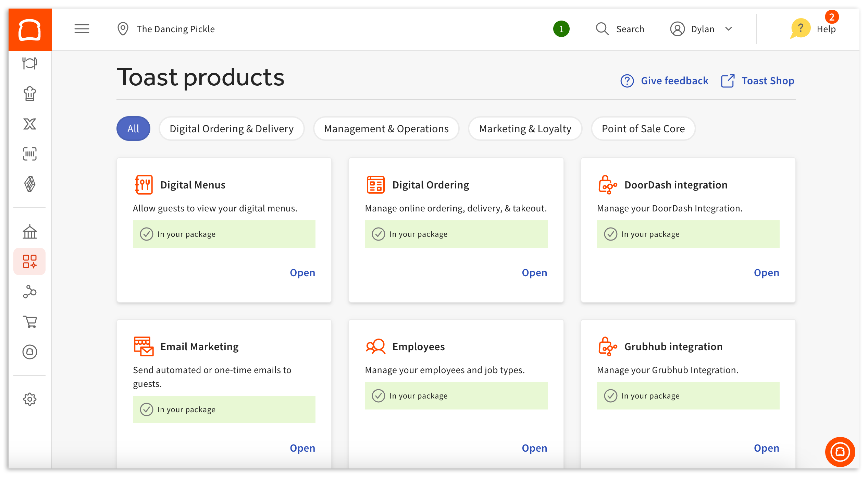868x477 pixels.
Task: Filter by Marketing & Loyalty
Action: pos(525,129)
